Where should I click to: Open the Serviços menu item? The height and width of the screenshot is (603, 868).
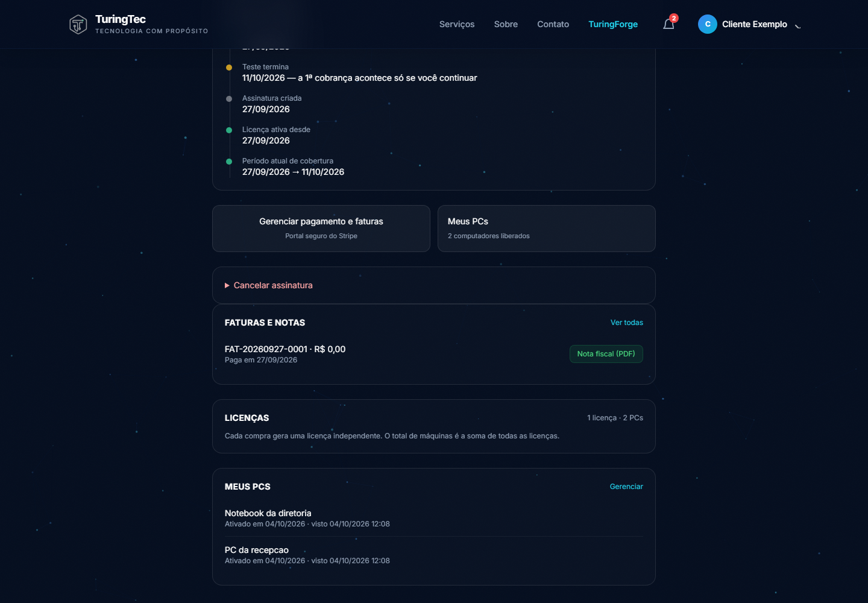point(457,24)
